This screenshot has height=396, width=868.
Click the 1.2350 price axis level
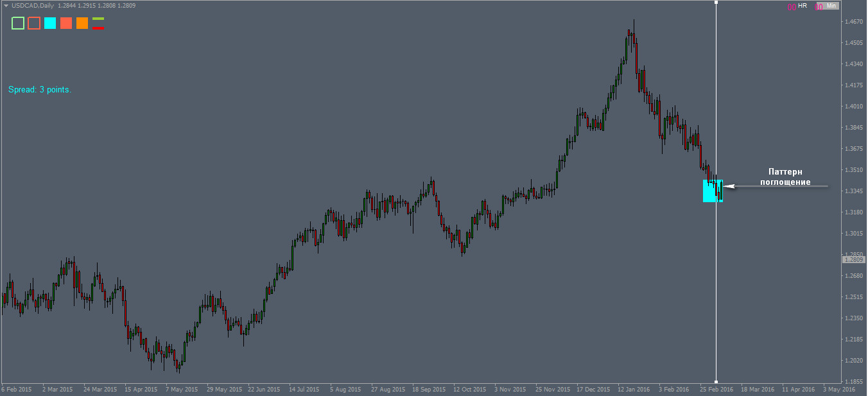click(x=855, y=318)
